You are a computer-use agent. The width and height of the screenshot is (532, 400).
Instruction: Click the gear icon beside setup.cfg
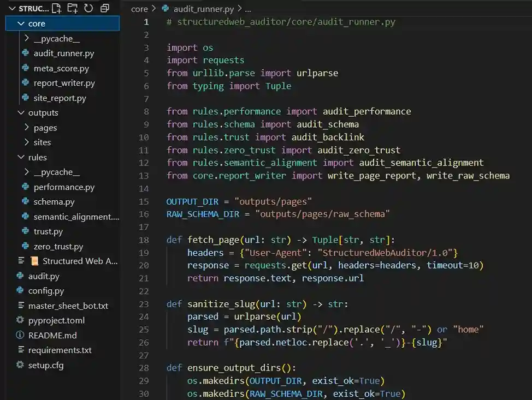pyautogui.click(x=20, y=365)
